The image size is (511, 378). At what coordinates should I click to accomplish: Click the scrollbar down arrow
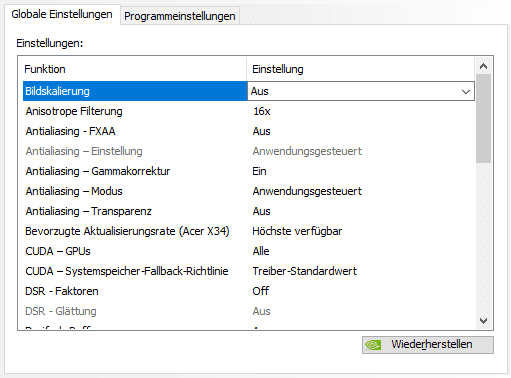484,321
